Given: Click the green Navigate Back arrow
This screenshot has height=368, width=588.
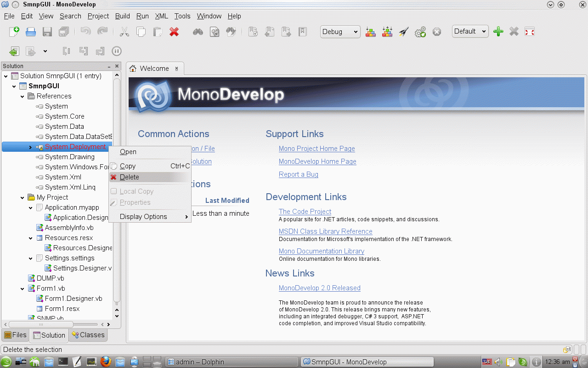Looking at the screenshot, I should coord(14,51).
